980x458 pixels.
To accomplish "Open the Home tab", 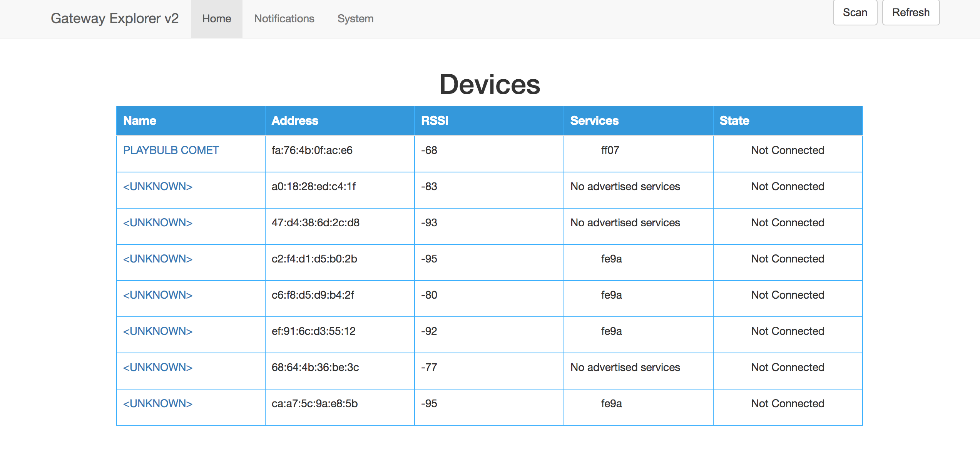I will (x=217, y=19).
